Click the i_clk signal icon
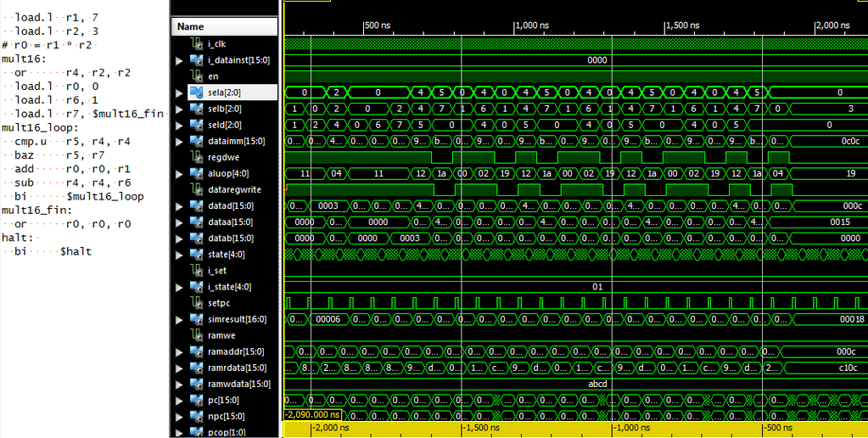 coord(196,44)
